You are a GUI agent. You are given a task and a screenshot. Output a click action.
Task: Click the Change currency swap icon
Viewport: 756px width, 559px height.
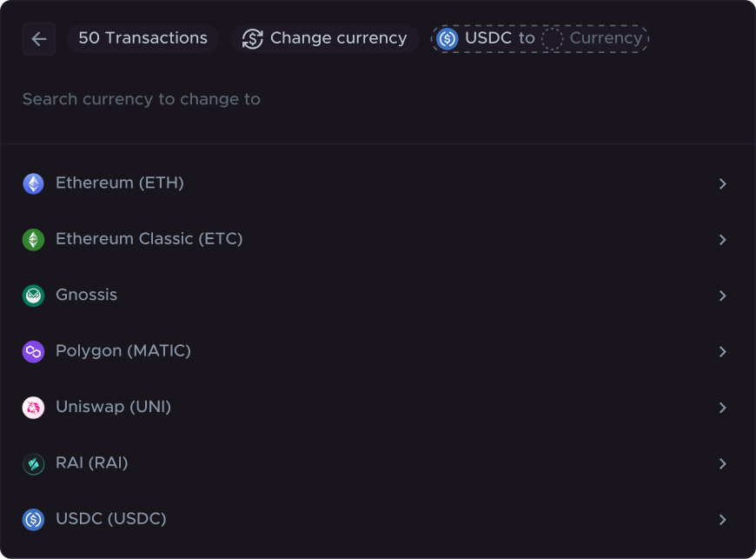coord(252,39)
